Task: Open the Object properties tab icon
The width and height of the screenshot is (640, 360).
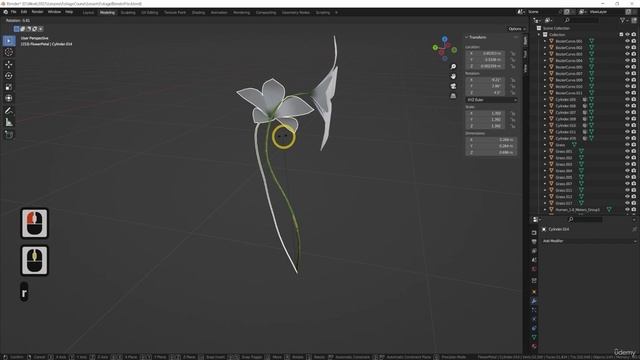Action: coord(534,292)
